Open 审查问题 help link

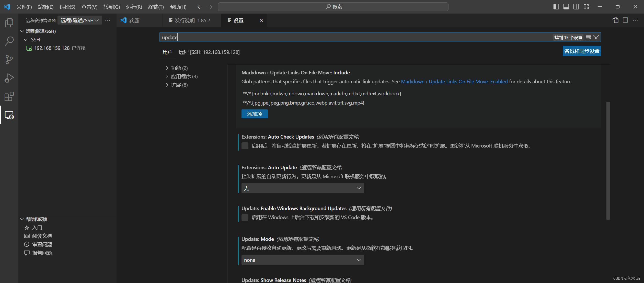(x=42, y=244)
